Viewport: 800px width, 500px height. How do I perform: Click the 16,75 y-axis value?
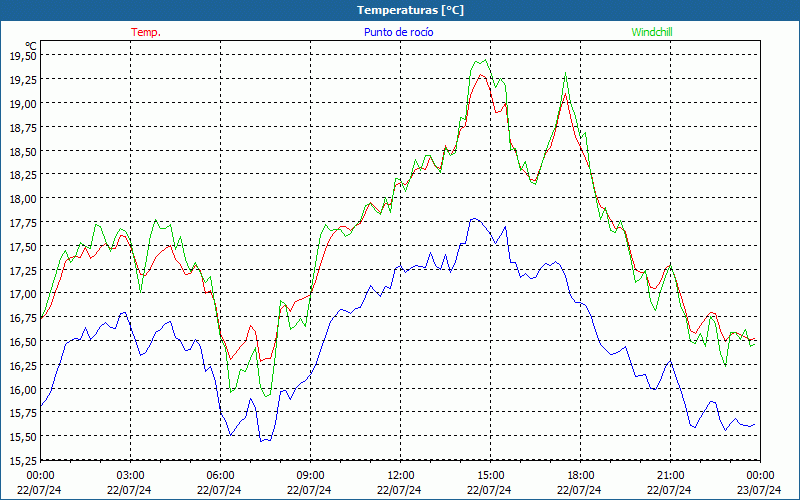(22, 318)
